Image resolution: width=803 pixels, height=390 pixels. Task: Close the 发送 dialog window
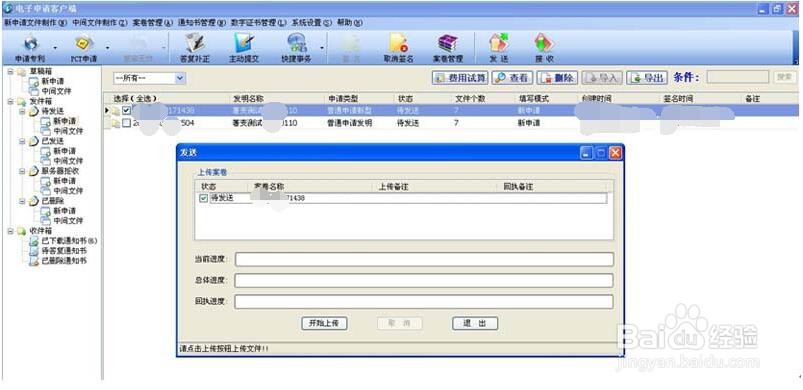(615, 153)
